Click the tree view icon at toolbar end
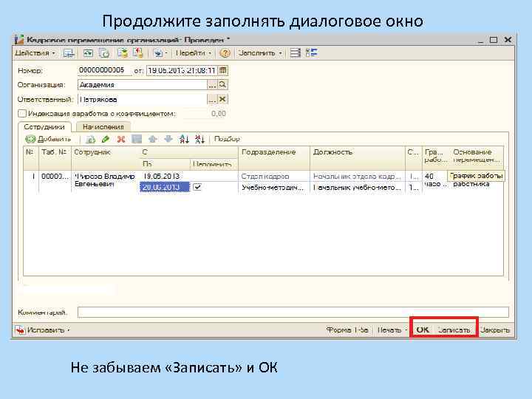Screen dimensions: 532x399 tap(312, 53)
